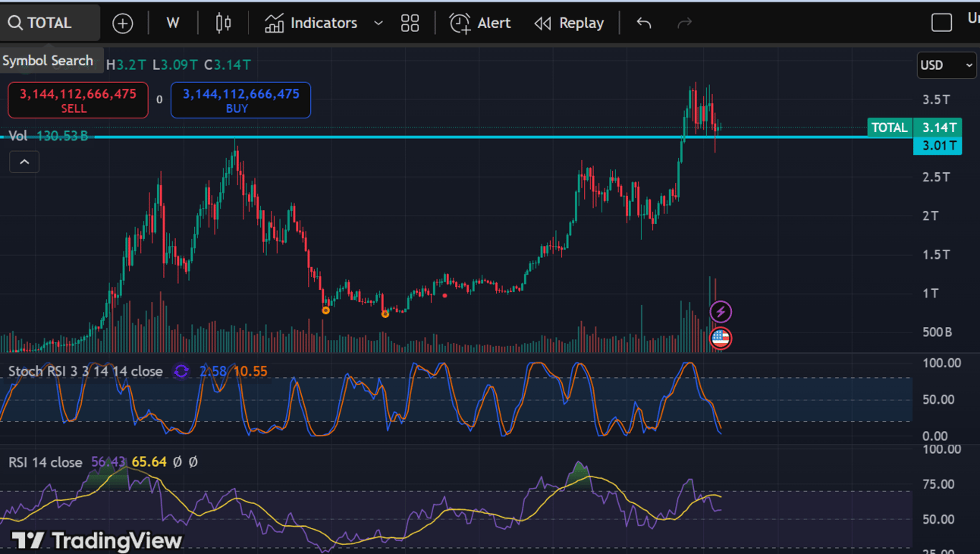
Task: Collapse the indicator legend with the caret
Action: point(24,162)
